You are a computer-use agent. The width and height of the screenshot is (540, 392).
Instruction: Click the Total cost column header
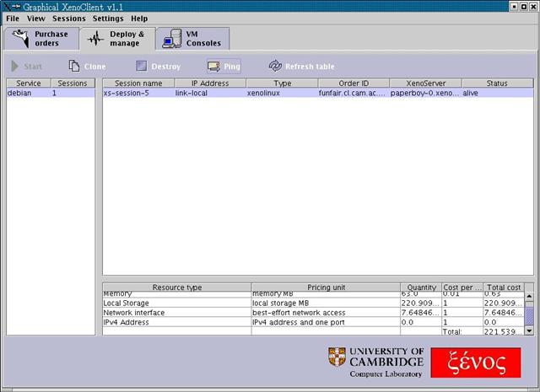point(503,287)
